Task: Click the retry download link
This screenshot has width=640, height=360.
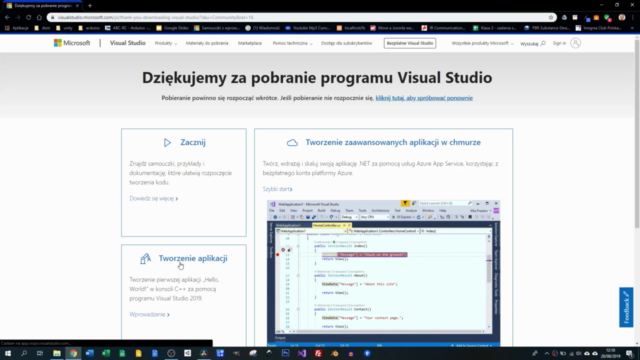Action: (x=424, y=98)
